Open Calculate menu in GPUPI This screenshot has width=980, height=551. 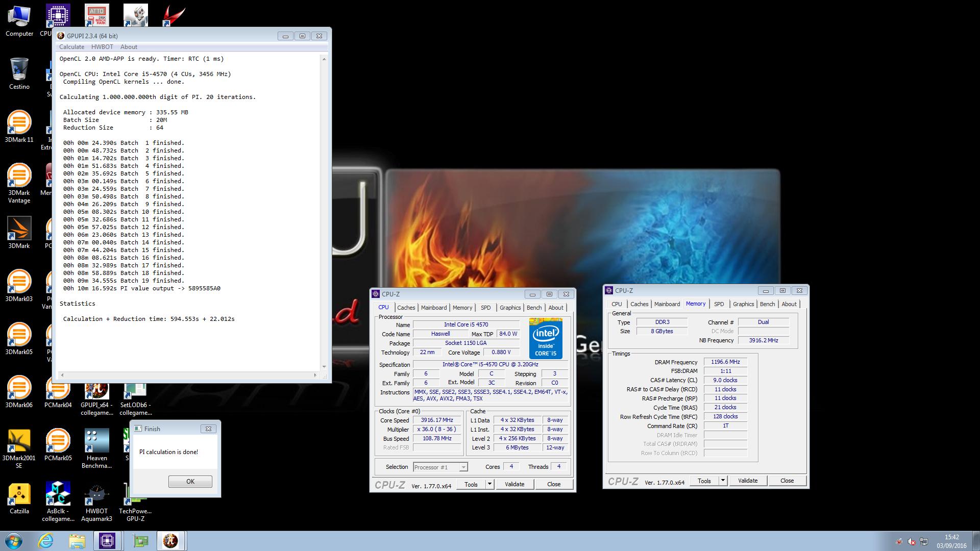[x=71, y=47]
